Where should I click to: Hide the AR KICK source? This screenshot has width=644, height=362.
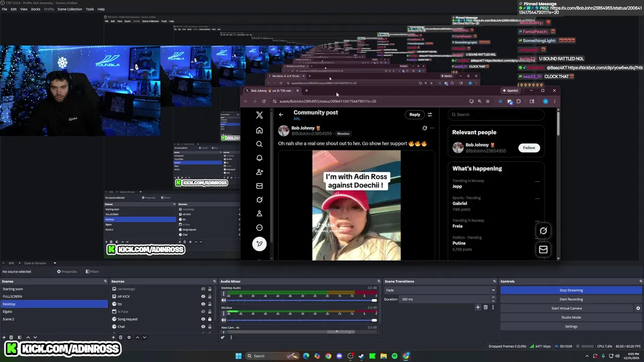pyautogui.click(x=203, y=297)
